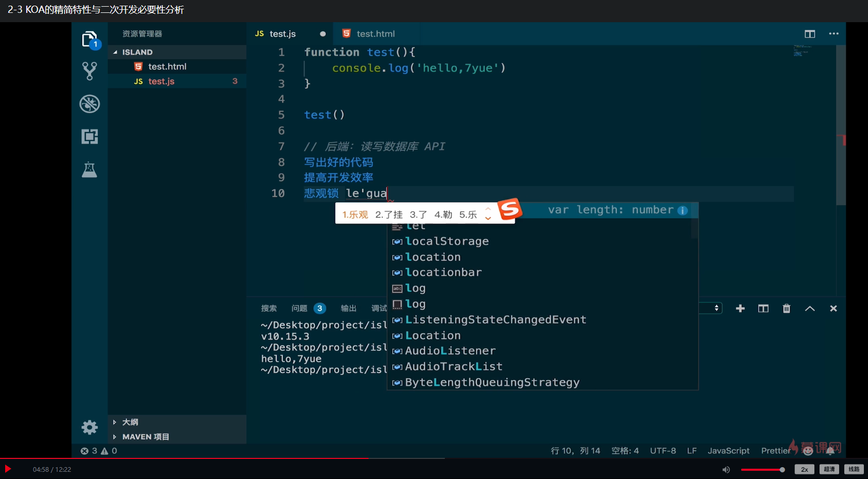Click the feedback smiley in status bar
Viewport: 868px width, 479px height.
[808, 451]
